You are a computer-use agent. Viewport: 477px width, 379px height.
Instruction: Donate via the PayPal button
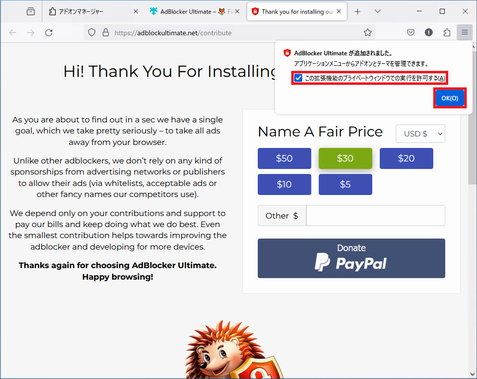[x=351, y=258]
